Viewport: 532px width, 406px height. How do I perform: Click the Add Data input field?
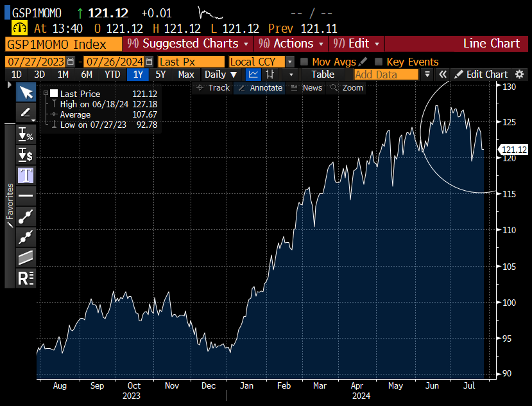[x=386, y=75]
